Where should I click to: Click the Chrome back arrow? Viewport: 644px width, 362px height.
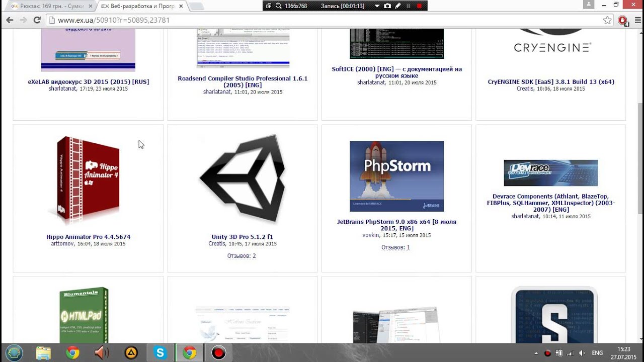[10, 20]
